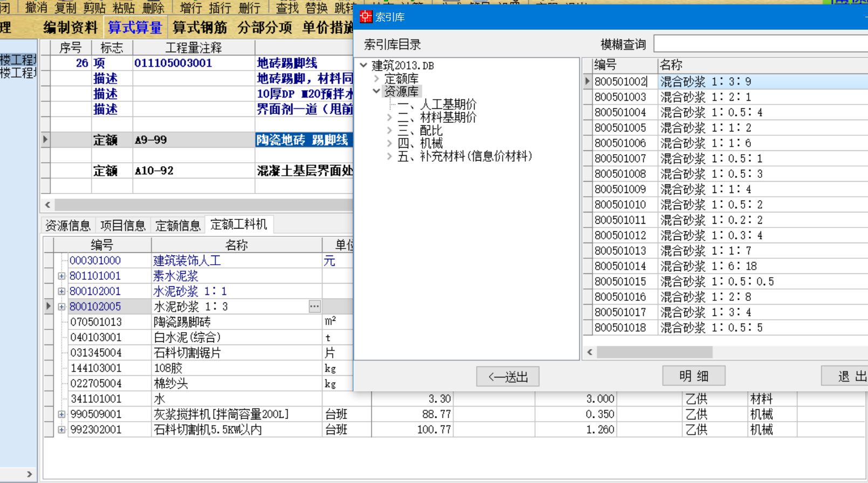Click the left panel scroll right arrow
The image size is (868, 483).
pyautogui.click(x=29, y=474)
